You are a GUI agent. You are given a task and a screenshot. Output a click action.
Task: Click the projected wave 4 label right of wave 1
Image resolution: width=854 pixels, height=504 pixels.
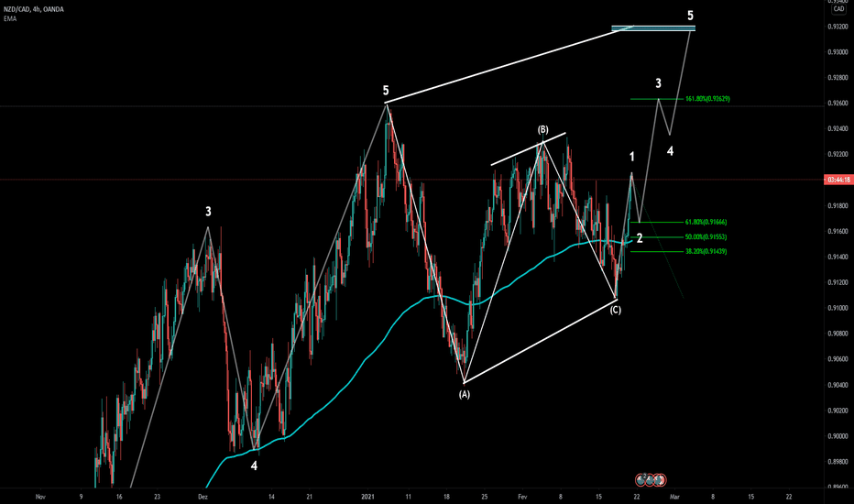670,151
